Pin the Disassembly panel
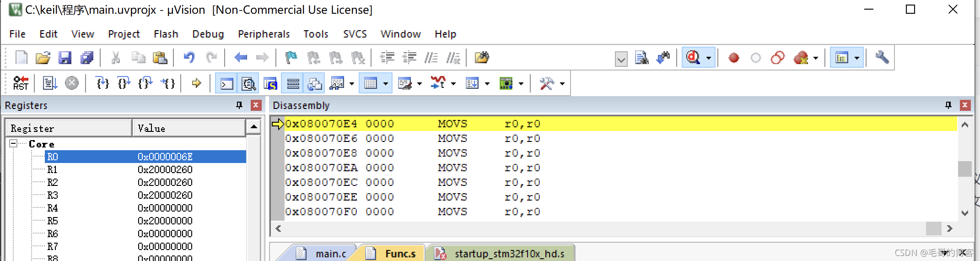The image size is (980, 261). coord(948,105)
